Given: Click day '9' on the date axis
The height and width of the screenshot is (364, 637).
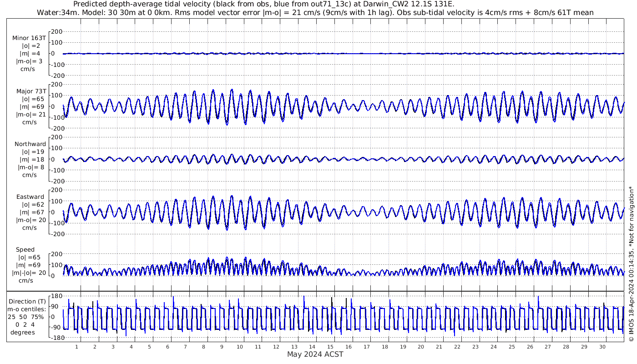Looking at the screenshot, I should tap(222, 347).
